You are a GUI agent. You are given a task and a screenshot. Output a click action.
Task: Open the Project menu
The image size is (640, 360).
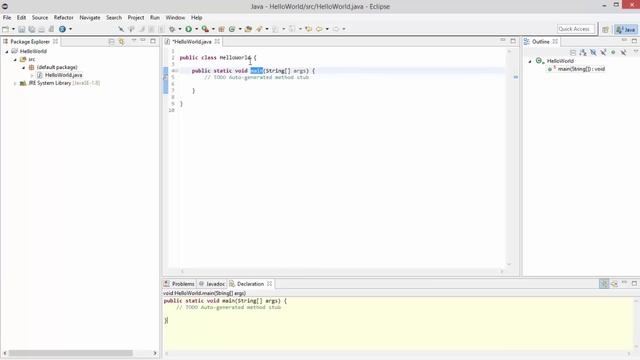click(x=136, y=18)
